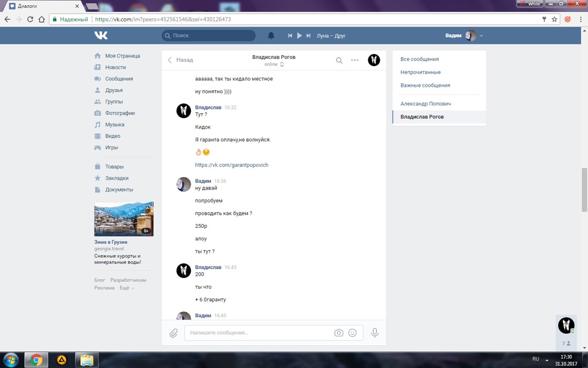
Task: Attach a file with paperclip icon
Action: 174,333
